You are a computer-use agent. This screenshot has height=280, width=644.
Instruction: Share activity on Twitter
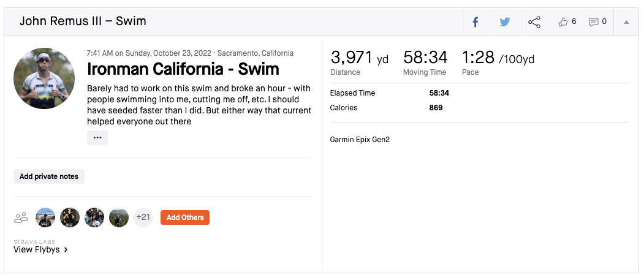tap(504, 22)
